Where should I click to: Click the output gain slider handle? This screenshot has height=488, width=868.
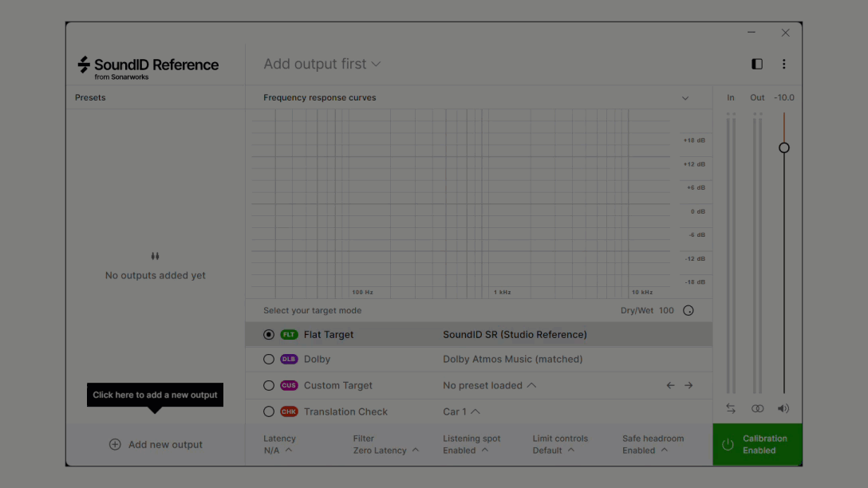click(x=784, y=148)
